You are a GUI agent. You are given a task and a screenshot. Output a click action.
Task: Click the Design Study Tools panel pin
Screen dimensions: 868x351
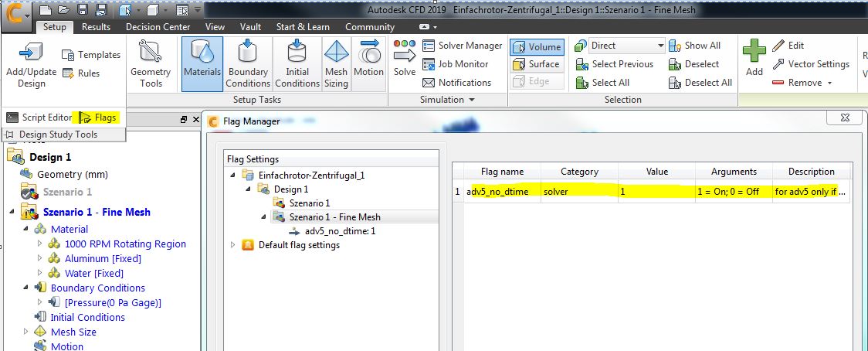[x=8, y=135]
